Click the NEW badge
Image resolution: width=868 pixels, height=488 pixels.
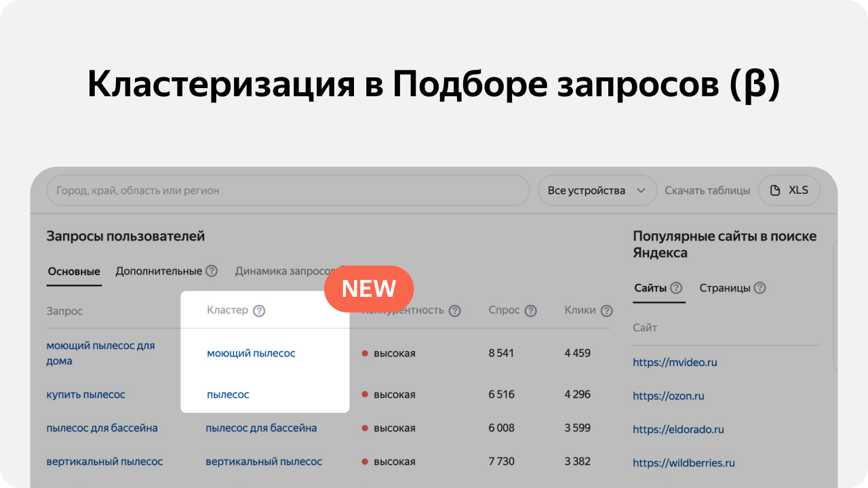pos(368,289)
